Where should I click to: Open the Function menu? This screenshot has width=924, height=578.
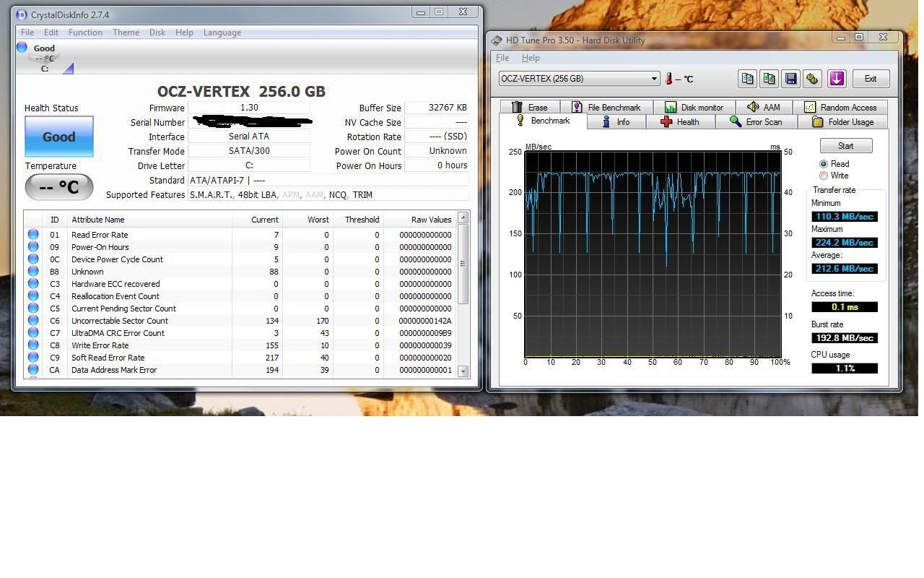[85, 33]
